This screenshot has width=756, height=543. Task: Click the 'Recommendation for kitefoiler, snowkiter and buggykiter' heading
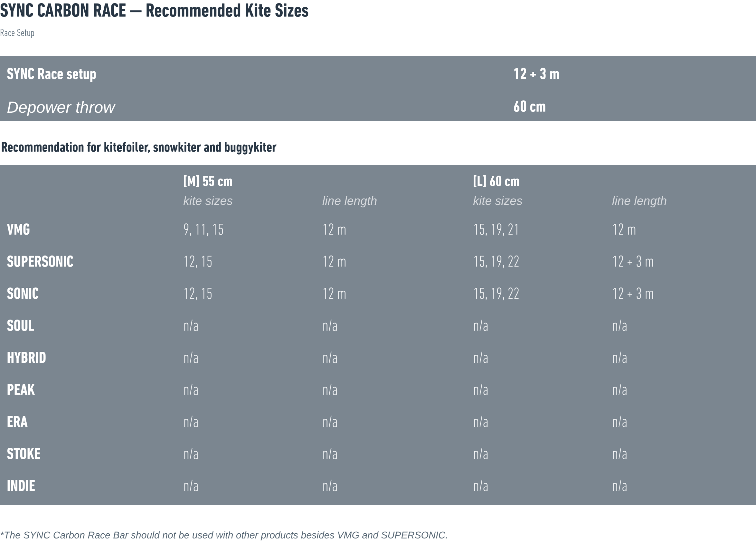[x=139, y=147]
